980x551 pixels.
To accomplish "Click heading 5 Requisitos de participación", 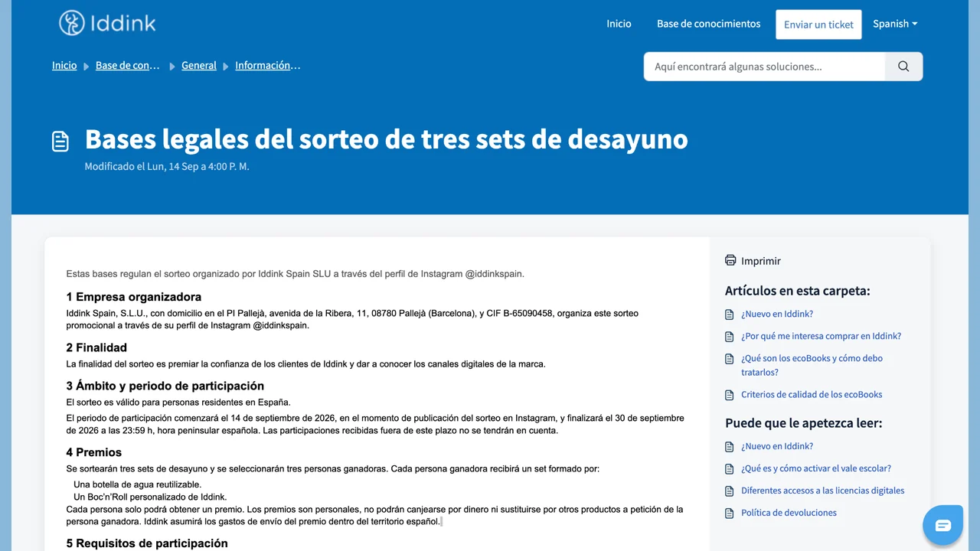I will 147,543.
